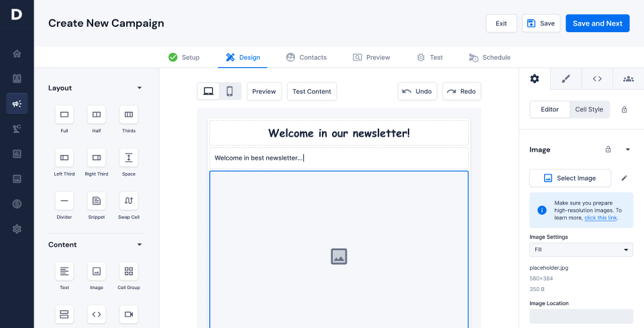Go to the Preview step

pos(371,58)
